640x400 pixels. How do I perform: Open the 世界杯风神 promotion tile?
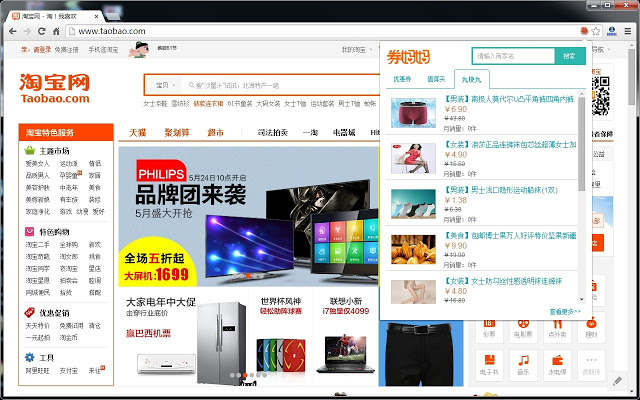281,337
